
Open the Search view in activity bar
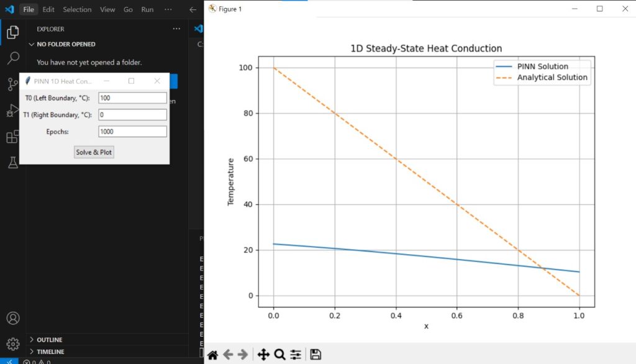pos(12,58)
